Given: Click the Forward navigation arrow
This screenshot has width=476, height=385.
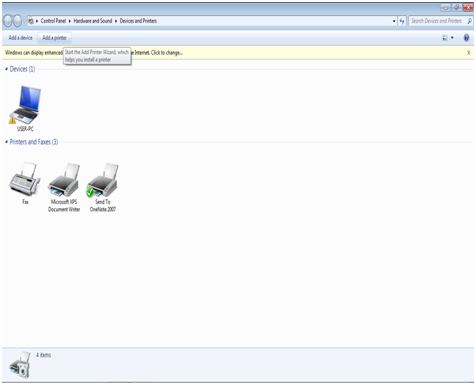Looking at the screenshot, I should 17,21.
